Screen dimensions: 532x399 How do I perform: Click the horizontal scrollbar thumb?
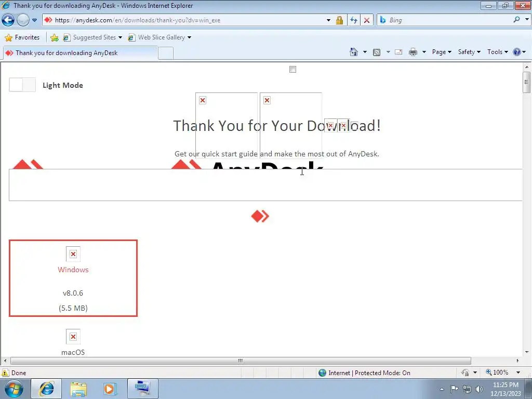(x=241, y=361)
